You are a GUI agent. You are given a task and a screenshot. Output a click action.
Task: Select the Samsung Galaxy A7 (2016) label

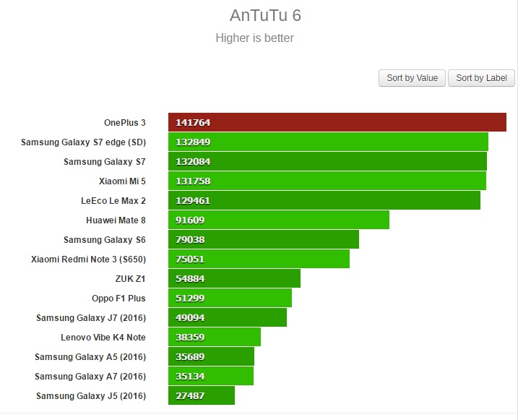(x=90, y=377)
